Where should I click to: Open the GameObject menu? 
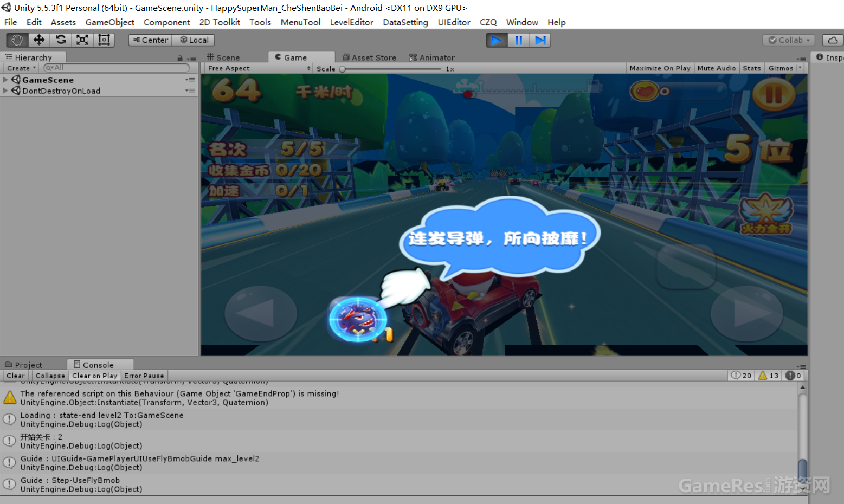point(109,22)
